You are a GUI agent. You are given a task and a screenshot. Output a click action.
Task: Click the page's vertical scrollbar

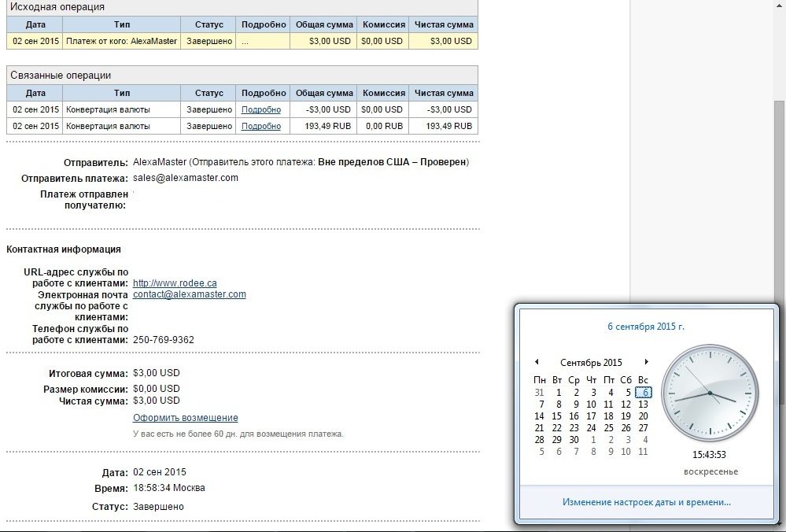click(x=779, y=197)
